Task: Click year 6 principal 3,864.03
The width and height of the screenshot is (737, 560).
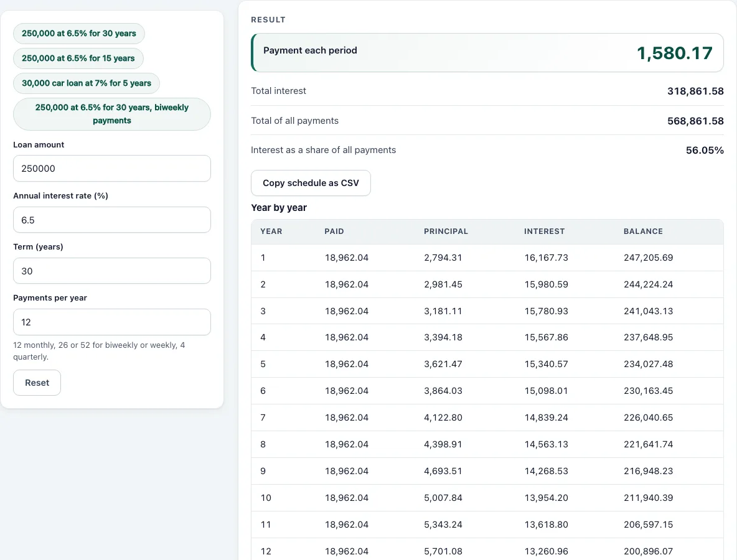Action: coord(443,391)
